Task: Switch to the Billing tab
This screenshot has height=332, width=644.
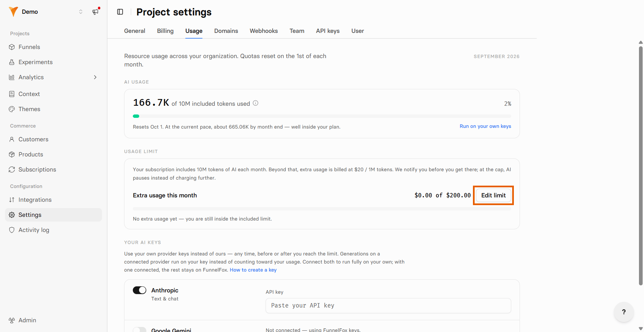Action: click(165, 31)
